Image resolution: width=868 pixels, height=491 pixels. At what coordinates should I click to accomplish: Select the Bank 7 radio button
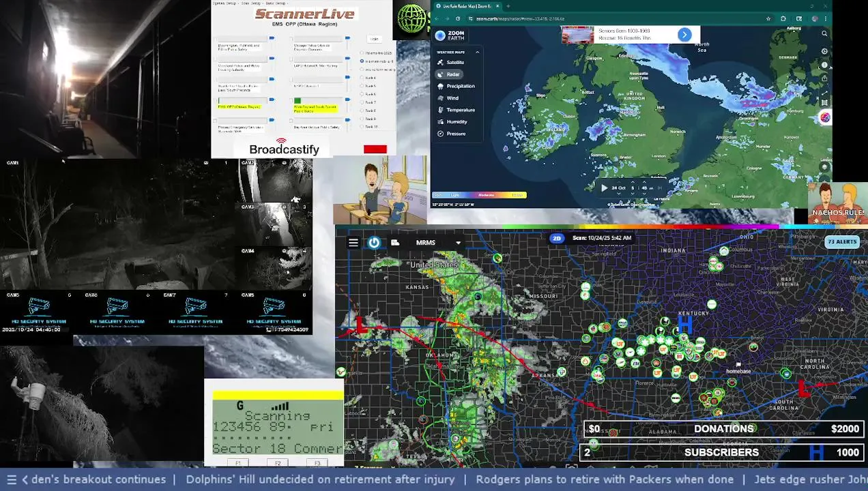tap(362, 102)
